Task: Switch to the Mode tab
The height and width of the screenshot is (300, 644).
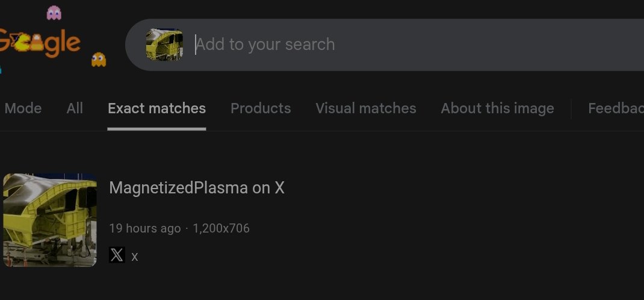Action: [23, 108]
